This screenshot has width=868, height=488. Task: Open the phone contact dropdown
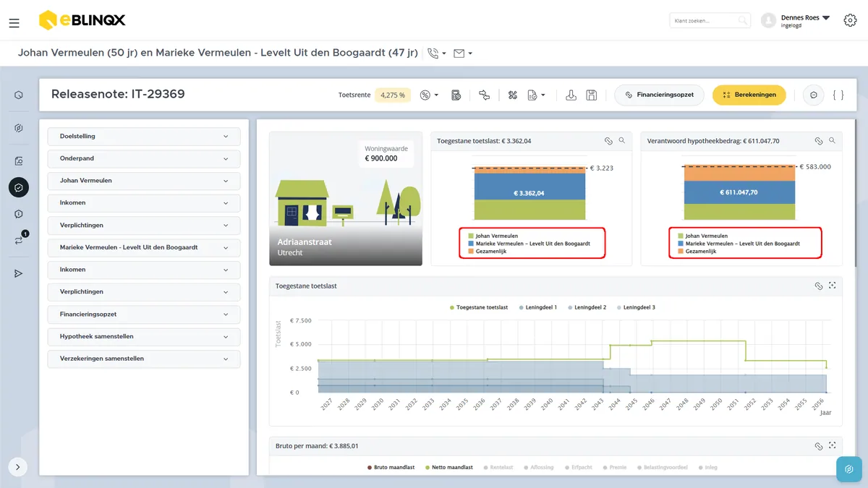437,53
